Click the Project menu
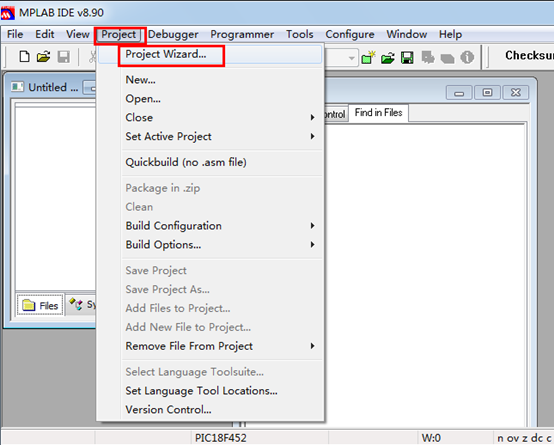Viewport: 554px width, 445px height. coord(119,34)
